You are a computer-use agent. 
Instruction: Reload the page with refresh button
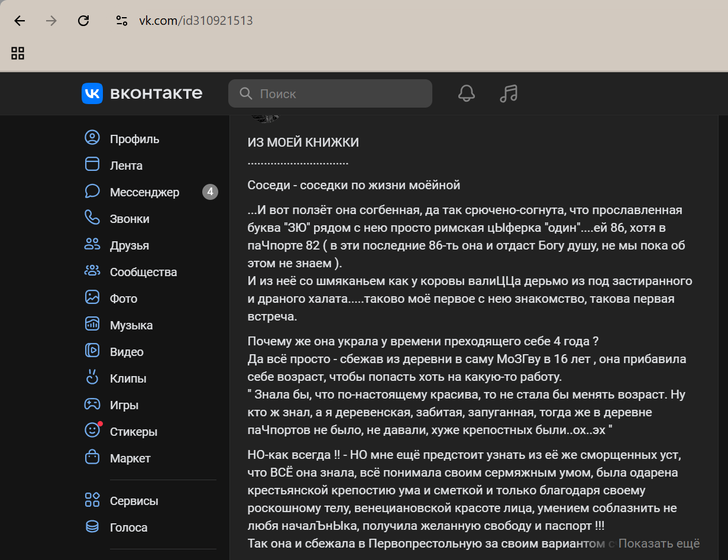(83, 21)
